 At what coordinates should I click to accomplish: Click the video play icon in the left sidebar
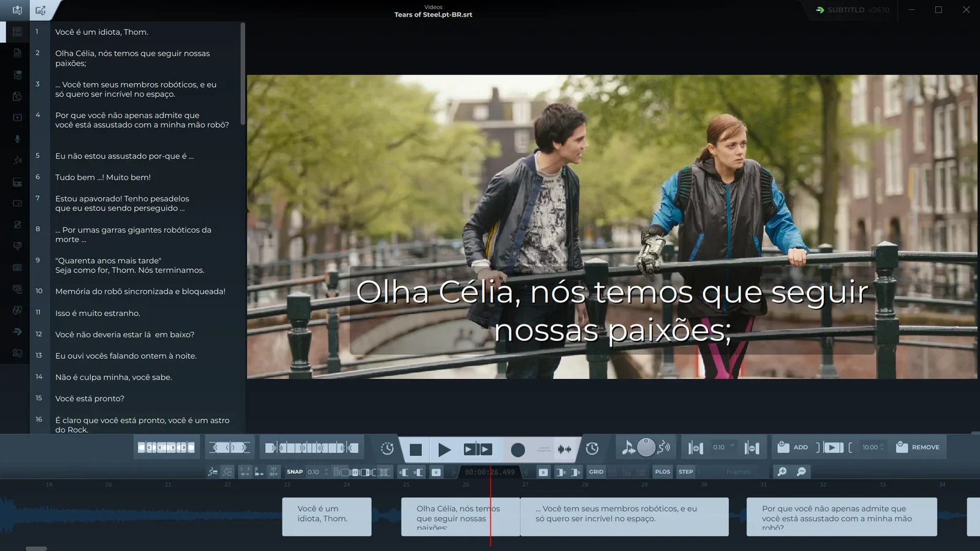point(18,118)
